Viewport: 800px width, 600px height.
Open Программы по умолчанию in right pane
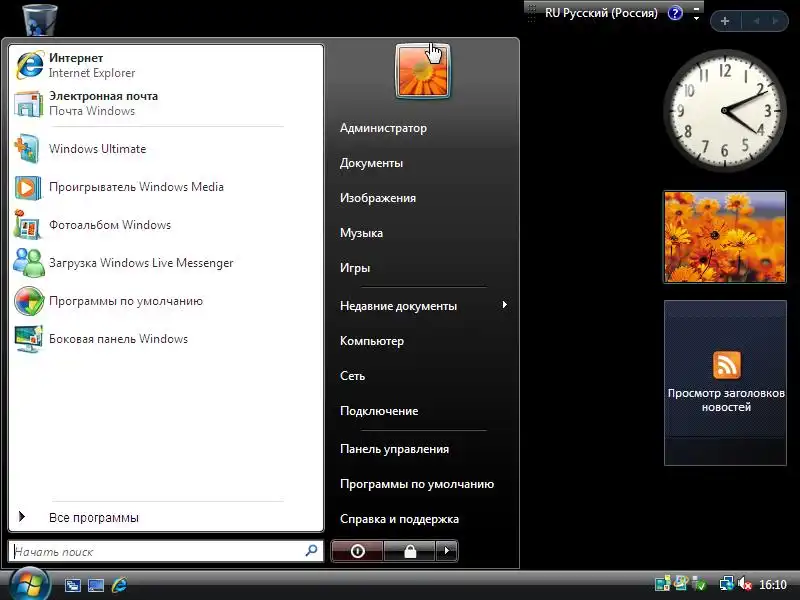pos(417,484)
